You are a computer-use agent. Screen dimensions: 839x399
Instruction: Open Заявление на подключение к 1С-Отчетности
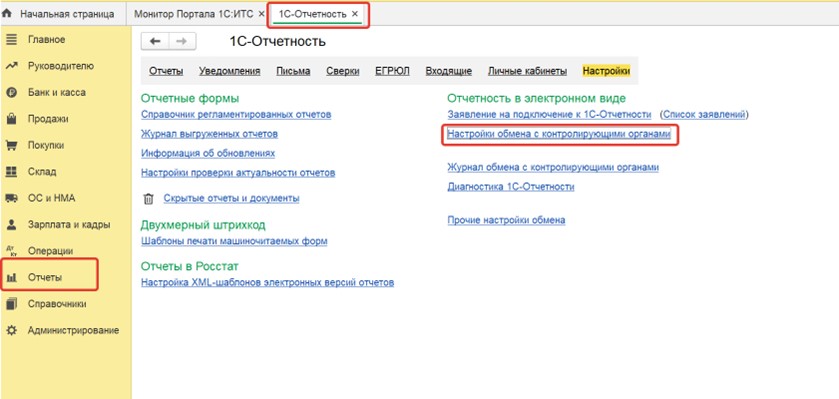[x=549, y=114]
